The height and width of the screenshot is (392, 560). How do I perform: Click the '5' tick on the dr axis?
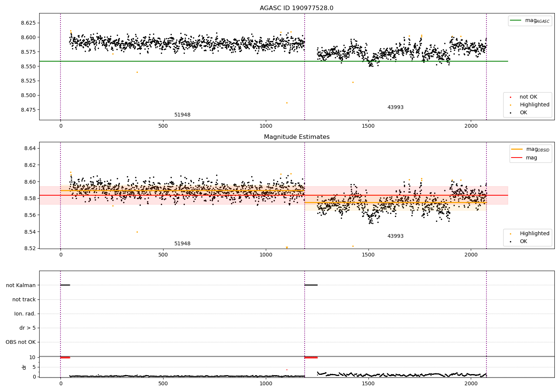tap(34, 367)
